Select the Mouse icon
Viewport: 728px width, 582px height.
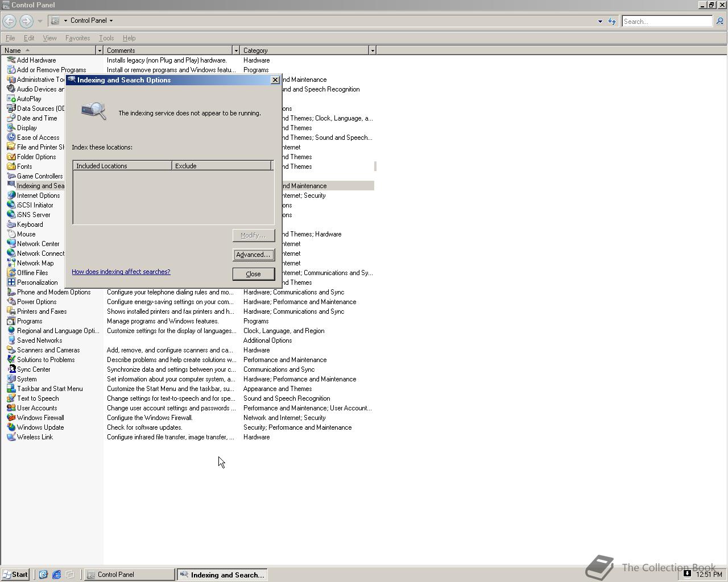(11, 234)
